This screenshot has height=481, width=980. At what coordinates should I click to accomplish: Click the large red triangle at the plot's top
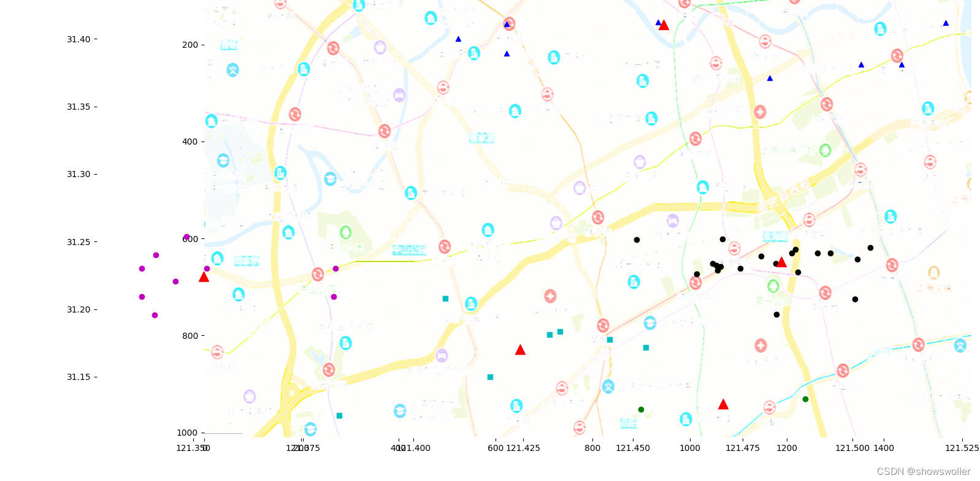tap(664, 25)
